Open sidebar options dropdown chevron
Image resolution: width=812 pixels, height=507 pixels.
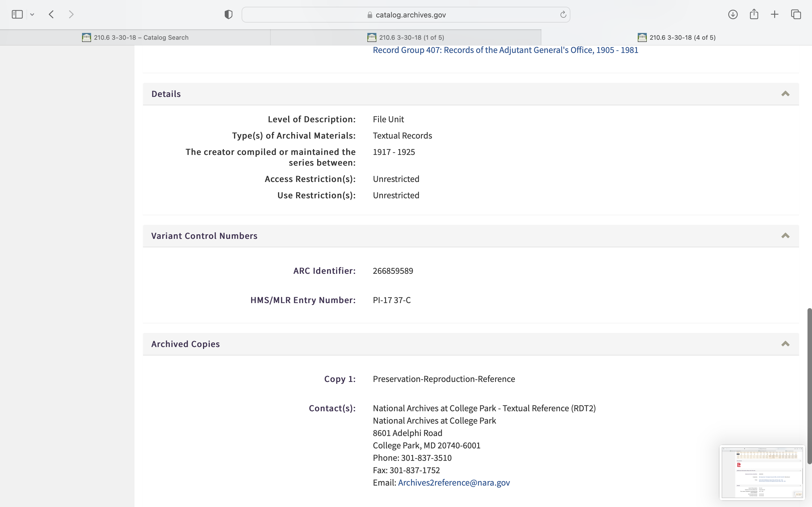32,14
